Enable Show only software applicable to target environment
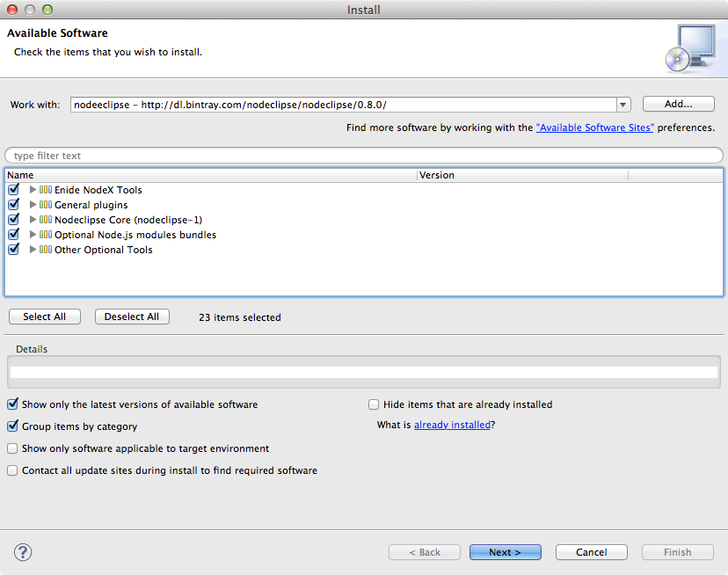 point(12,448)
